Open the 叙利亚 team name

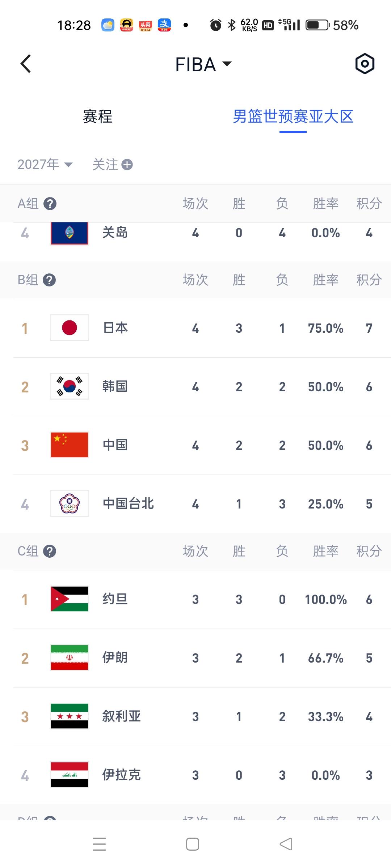[122, 716]
